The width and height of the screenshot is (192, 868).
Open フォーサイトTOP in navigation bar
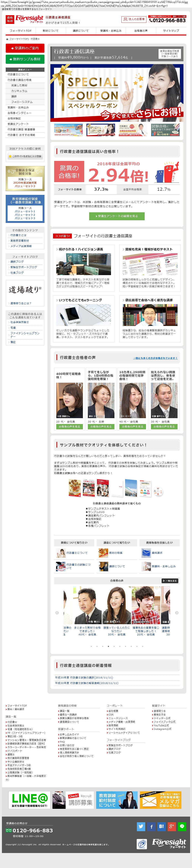click(20, 31)
